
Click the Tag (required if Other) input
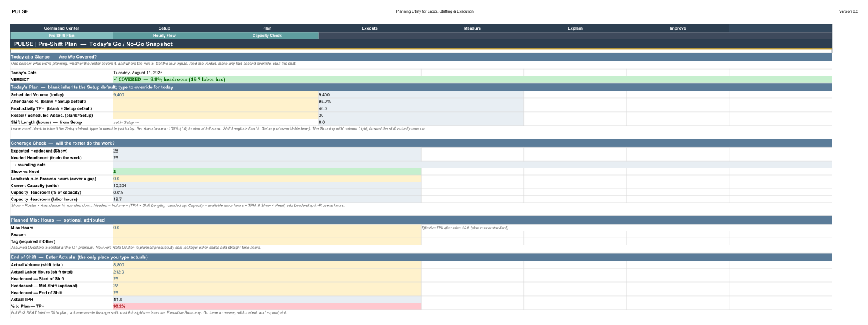[267, 241]
